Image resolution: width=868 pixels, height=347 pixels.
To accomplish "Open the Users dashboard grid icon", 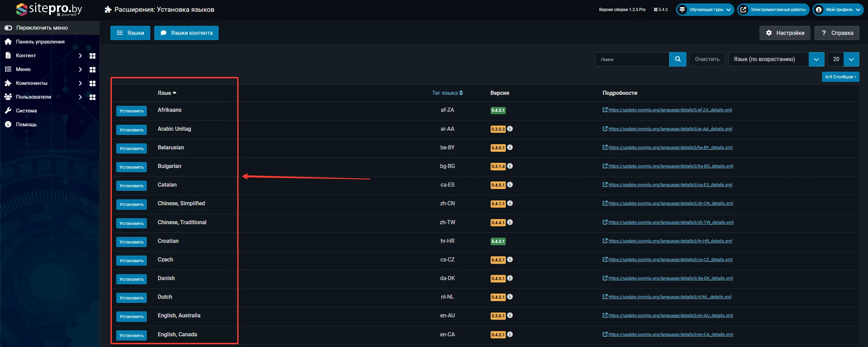I will 92,97.
